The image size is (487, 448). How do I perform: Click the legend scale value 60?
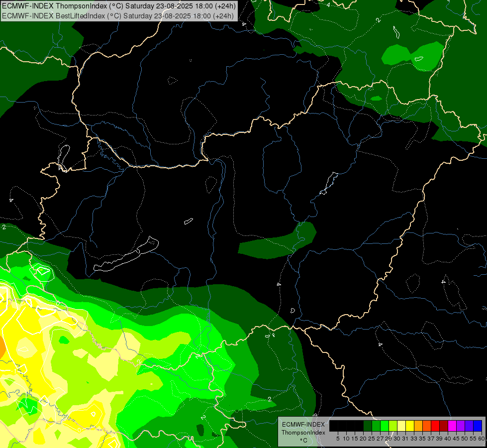pyautogui.click(x=482, y=439)
